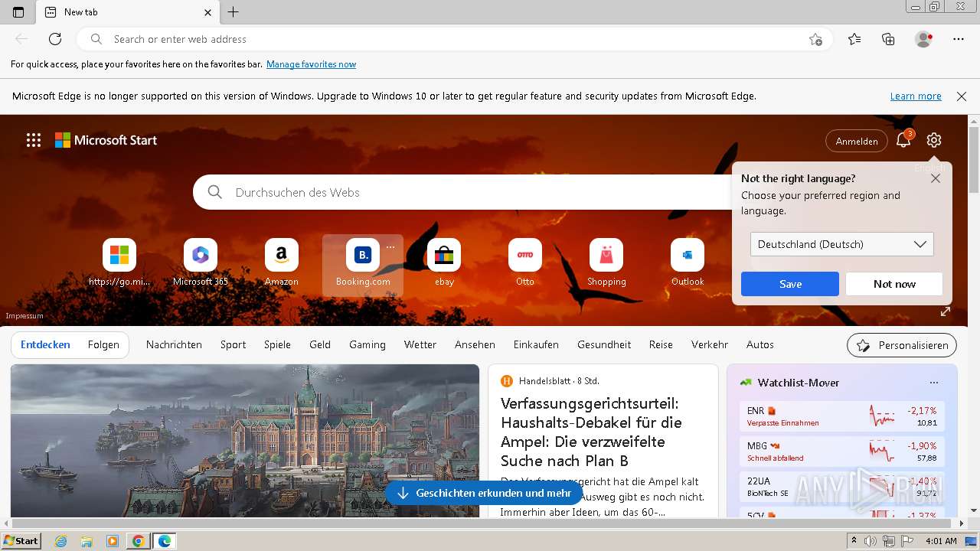The width and height of the screenshot is (980, 551).
Task: Open the Learn more link
Action: pos(916,96)
